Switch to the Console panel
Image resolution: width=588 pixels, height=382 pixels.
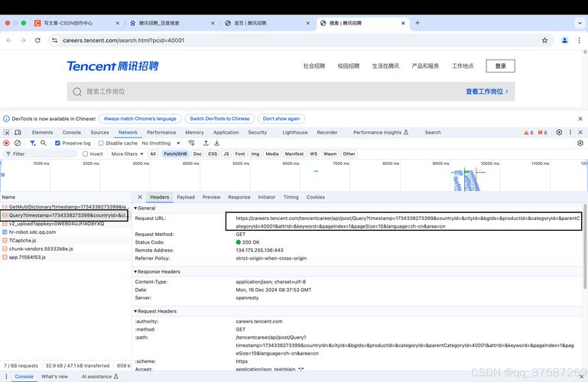pyautogui.click(x=72, y=133)
